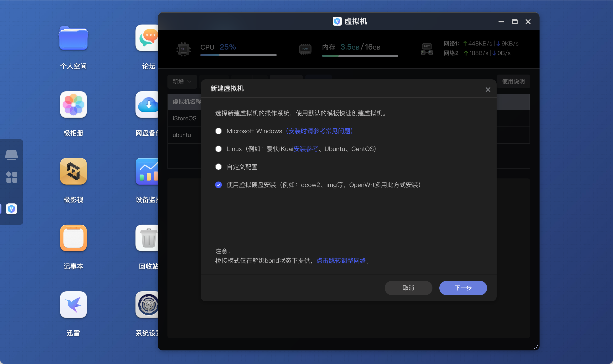Launch the 迅雷 download app

tap(73, 305)
